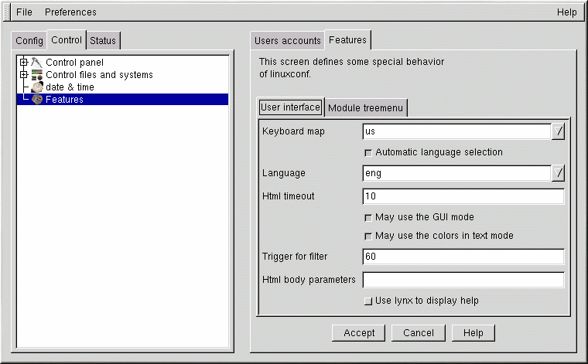Screen dimensions: 588x364
Task: Click the Control files and systems icon
Action: tap(36, 75)
